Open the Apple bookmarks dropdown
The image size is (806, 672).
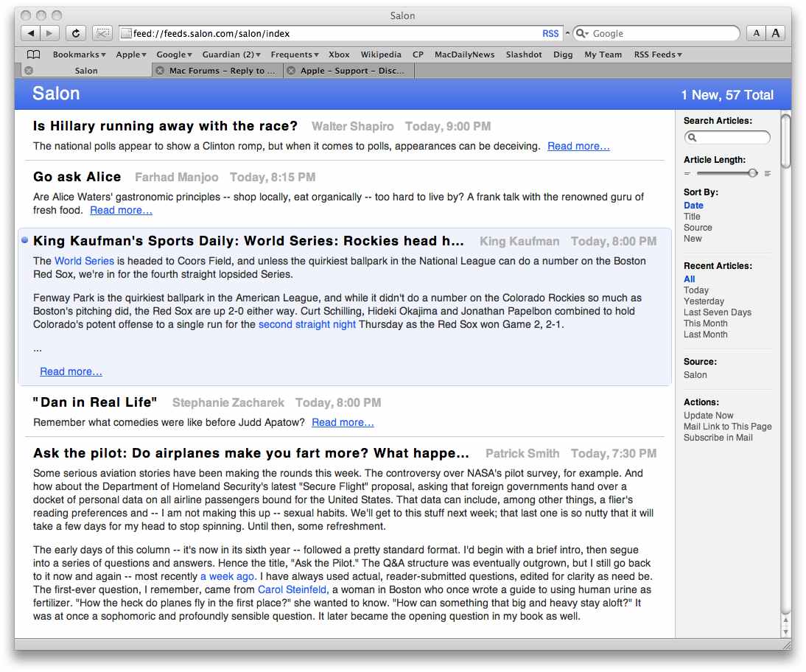(131, 55)
